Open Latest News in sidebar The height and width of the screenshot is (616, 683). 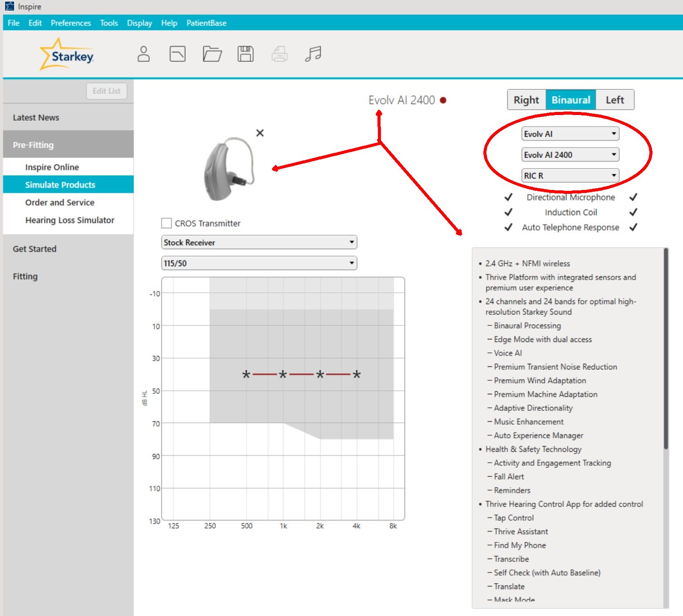point(68,118)
